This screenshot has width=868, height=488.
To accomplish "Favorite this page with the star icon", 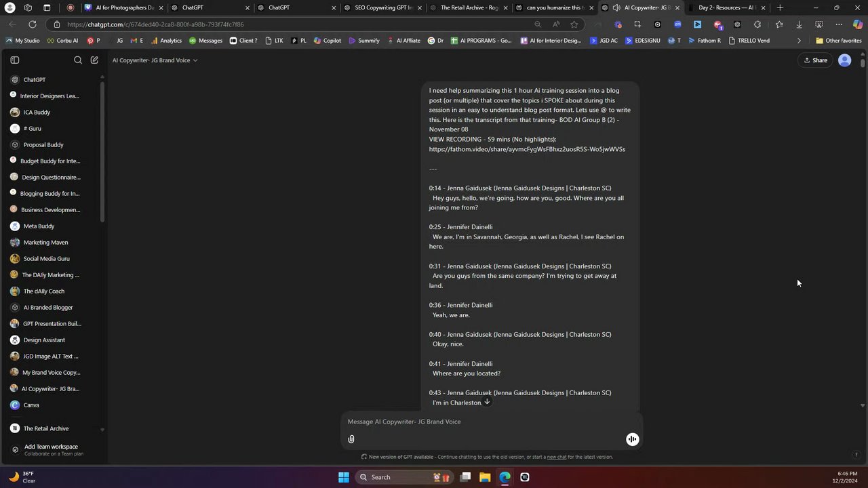I will point(574,24).
